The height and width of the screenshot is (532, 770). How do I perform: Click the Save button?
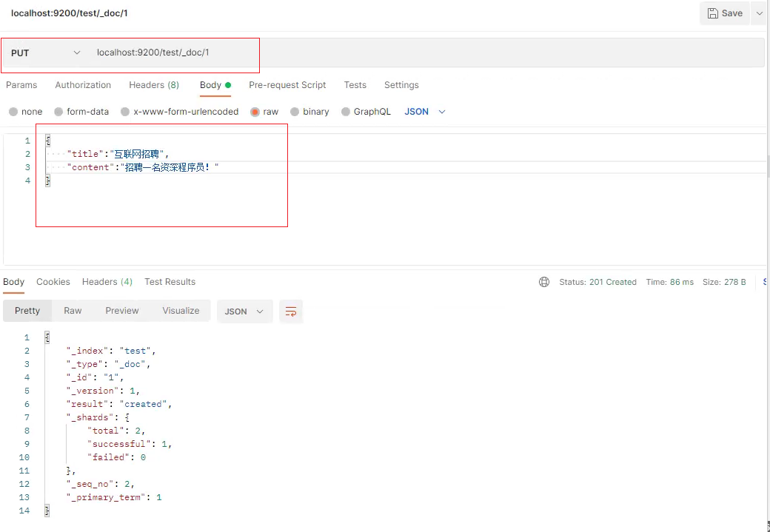725,13
